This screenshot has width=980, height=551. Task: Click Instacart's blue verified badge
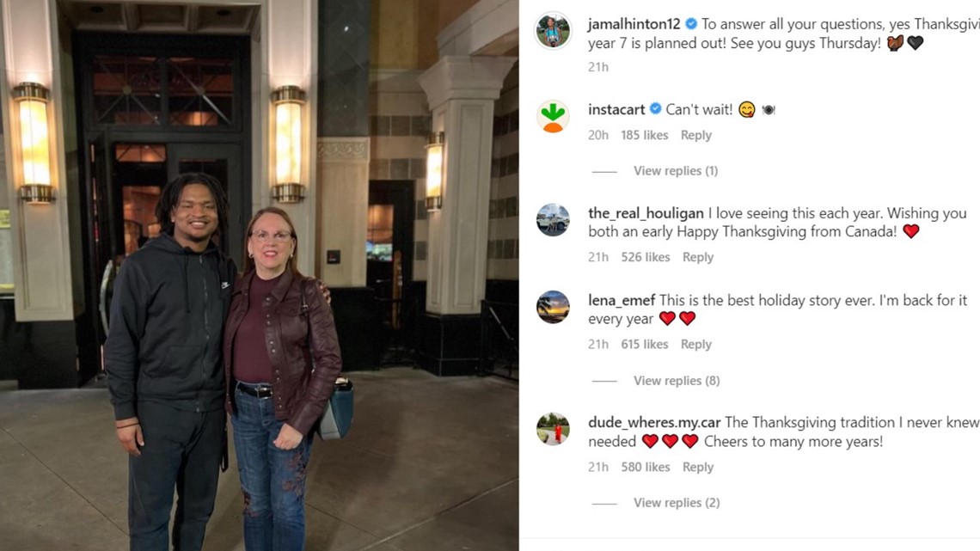pos(655,108)
